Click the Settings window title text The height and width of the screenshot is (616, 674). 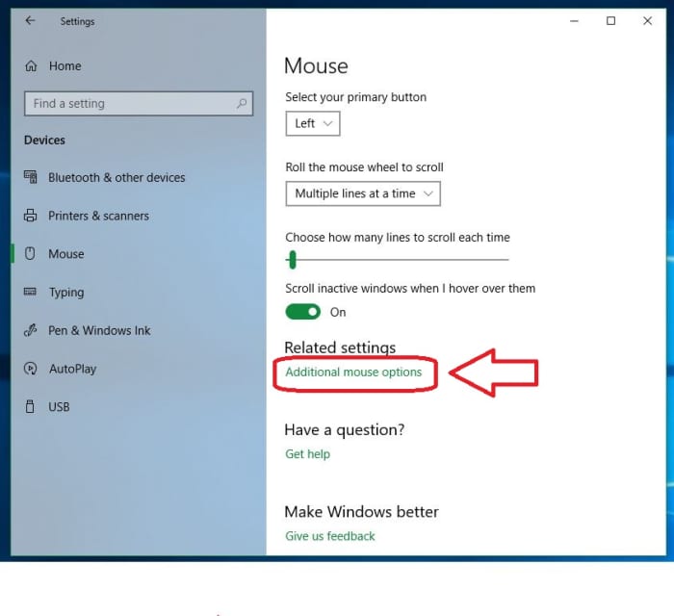tap(77, 21)
